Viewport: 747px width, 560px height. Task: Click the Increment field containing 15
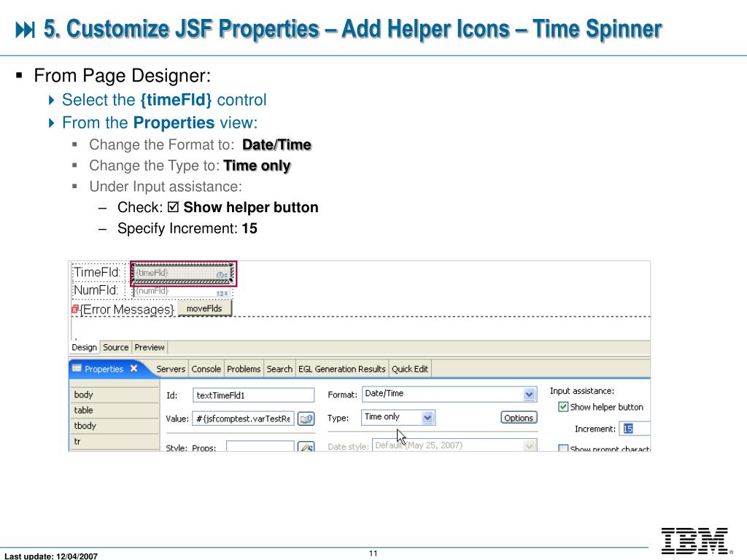[x=635, y=429]
